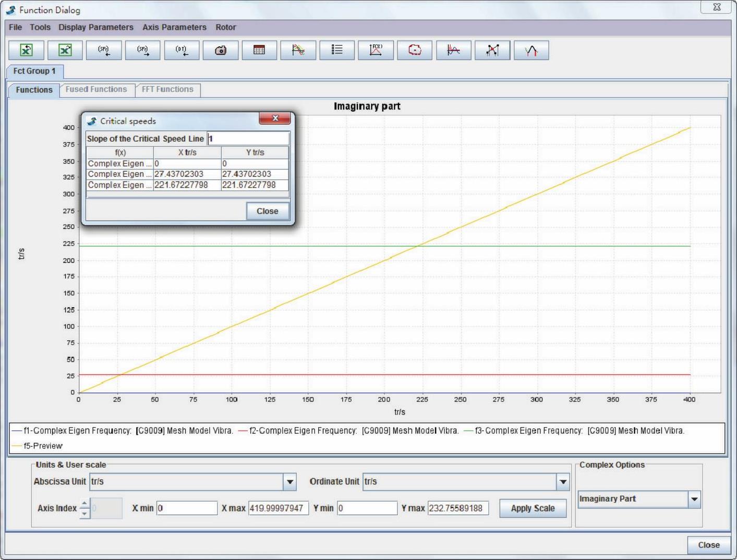This screenshot has height=560, width=737.
Task: Click the camera snapshot toolbar icon
Action: click(x=221, y=50)
